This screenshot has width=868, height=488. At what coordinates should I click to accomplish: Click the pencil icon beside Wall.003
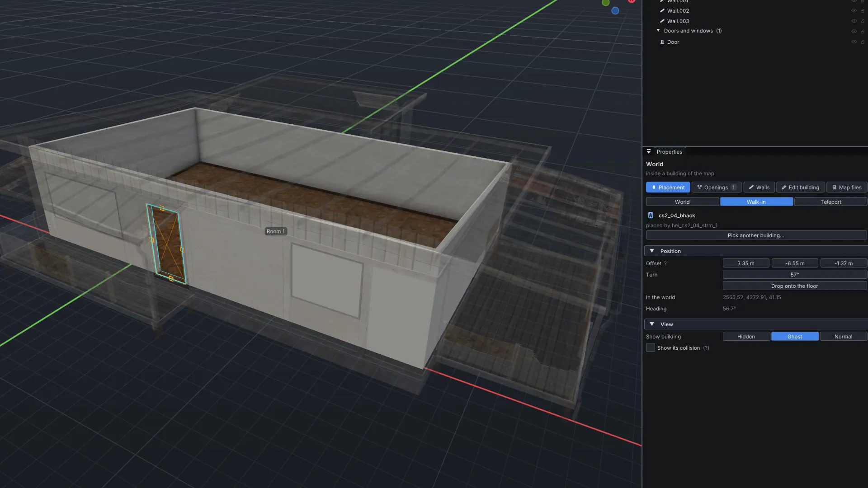coord(662,21)
